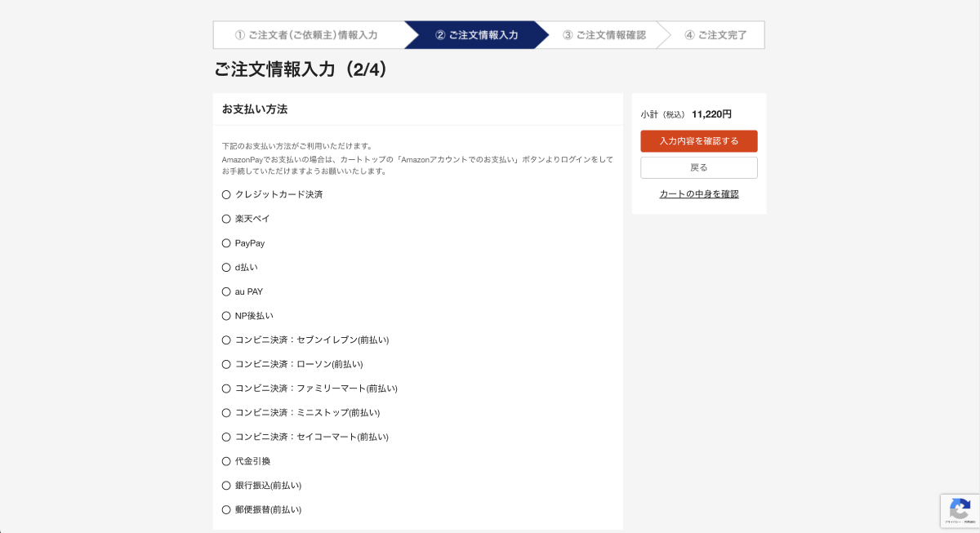Viewport: 980px width, 533px height.
Task: Select クレジットカード決済 payment option
Action: 226,194
